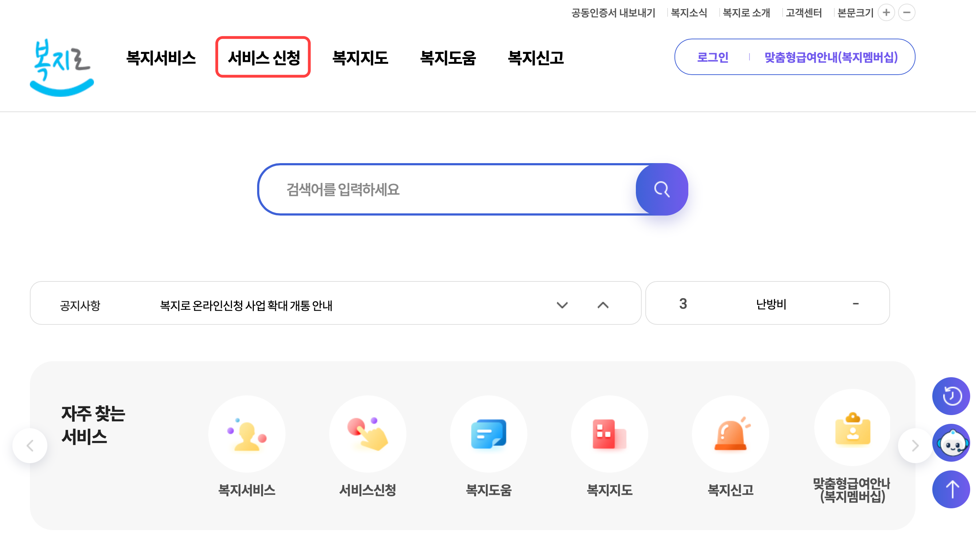Viewport: 976px width, 560px height.
Task: Open the 복지서비스 people icon
Action: pyautogui.click(x=247, y=434)
